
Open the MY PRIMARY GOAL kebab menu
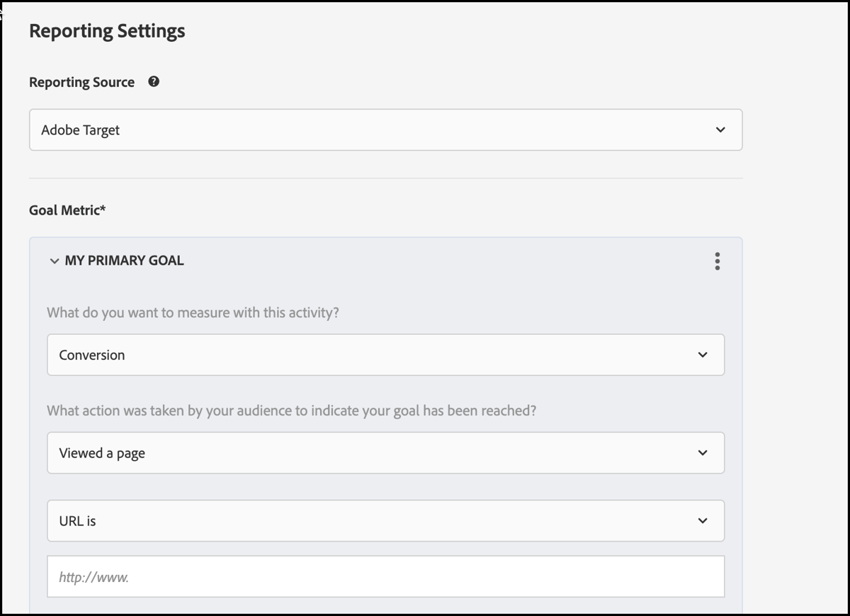pyautogui.click(x=717, y=261)
